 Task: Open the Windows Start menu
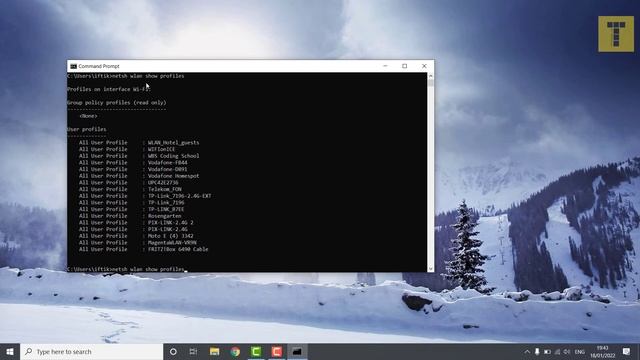10,351
